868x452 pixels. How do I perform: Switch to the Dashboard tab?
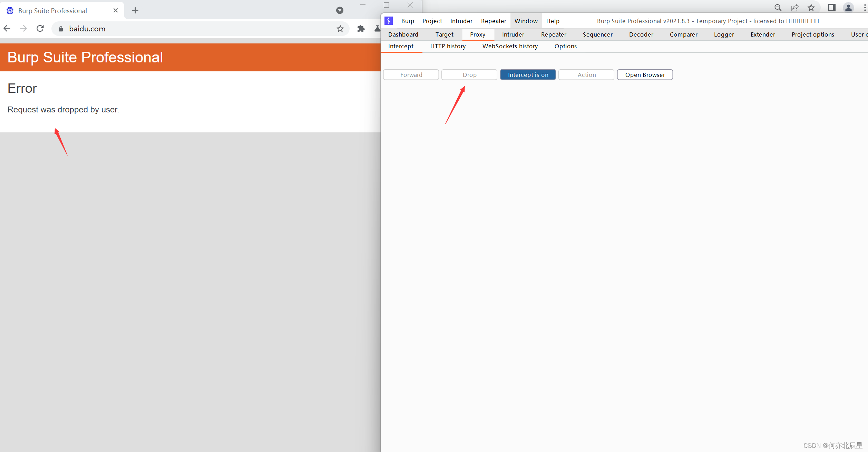pos(403,34)
